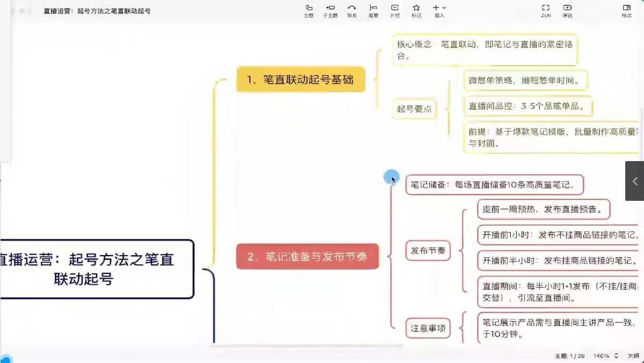This screenshot has width=644, height=363.
Task: Select the central topic 直播运营 node
Action: click(97, 269)
